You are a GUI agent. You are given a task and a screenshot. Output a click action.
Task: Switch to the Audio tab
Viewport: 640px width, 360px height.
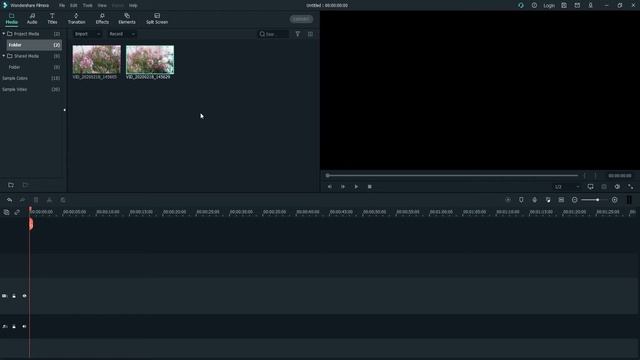pos(32,19)
